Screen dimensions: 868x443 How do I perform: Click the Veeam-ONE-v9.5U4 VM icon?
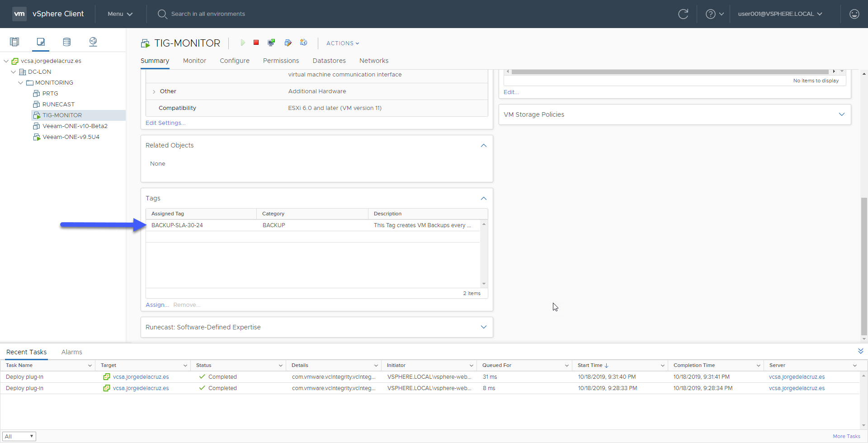(x=37, y=137)
